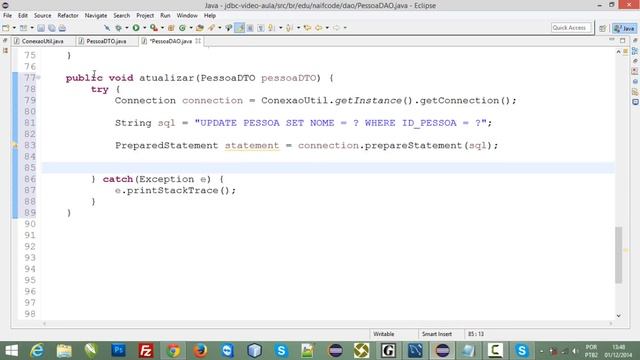Toggle Block Selection Mode icon
This screenshot has width=640, height=360.
pos(250,28)
